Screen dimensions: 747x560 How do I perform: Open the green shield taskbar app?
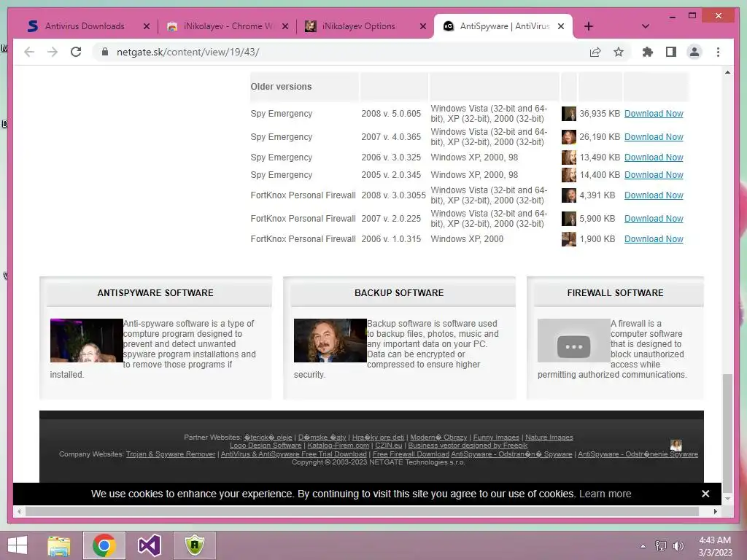pyautogui.click(x=195, y=545)
